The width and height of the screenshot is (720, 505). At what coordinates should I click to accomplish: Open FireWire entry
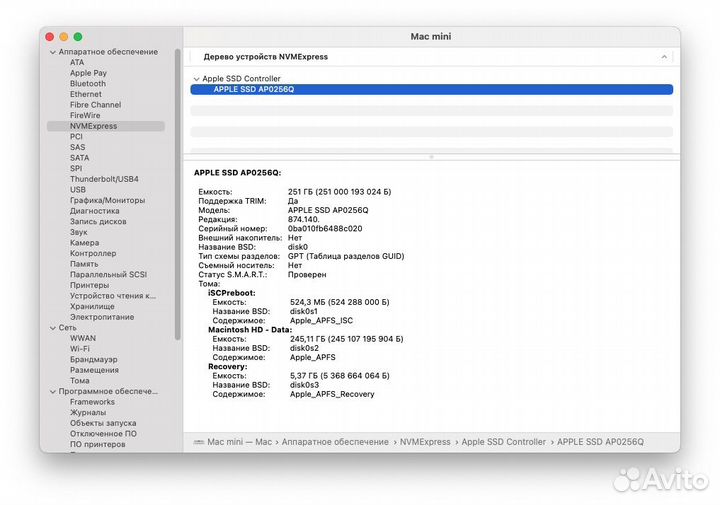point(85,115)
